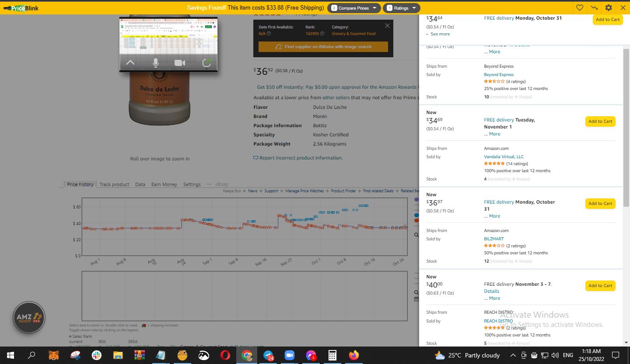
Task: Close the PriceBlink bar
Action: click(x=623, y=7)
